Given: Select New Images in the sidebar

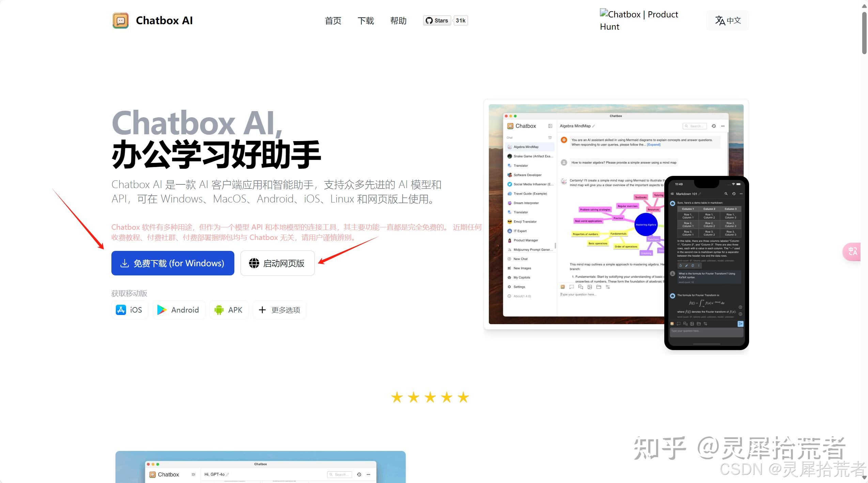Looking at the screenshot, I should [521, 268].
